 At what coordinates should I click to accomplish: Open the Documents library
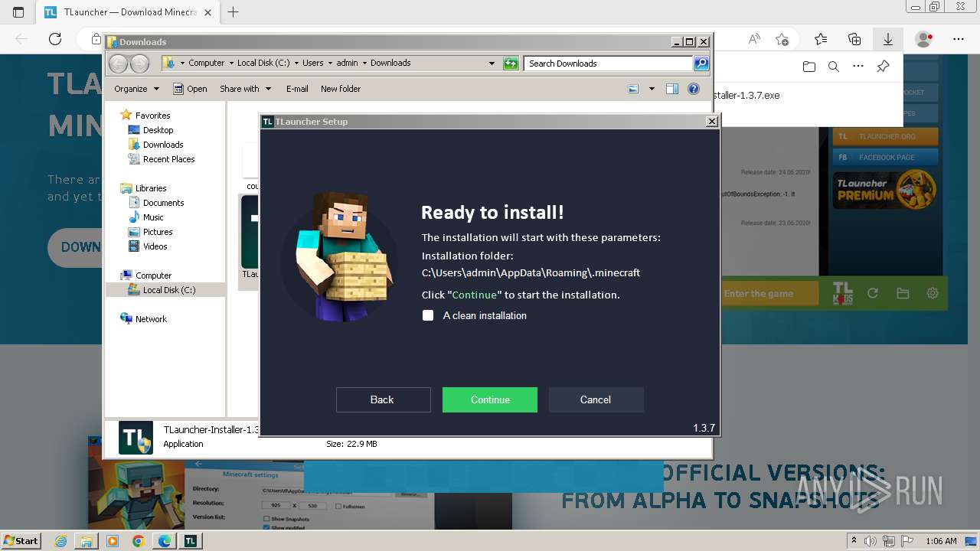point(163,203)
